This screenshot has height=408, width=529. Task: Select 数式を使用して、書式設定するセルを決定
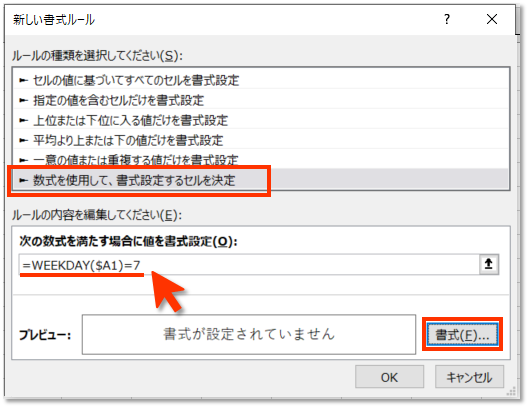pyautogui.click(x=261, y=180)
